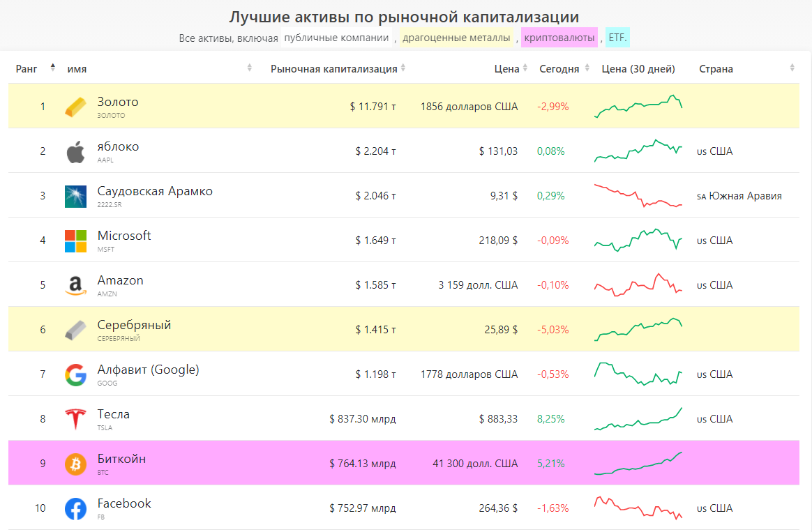Sort by имя column sort arrows
The image size is (812, 532).
click(x=250, y=67)
